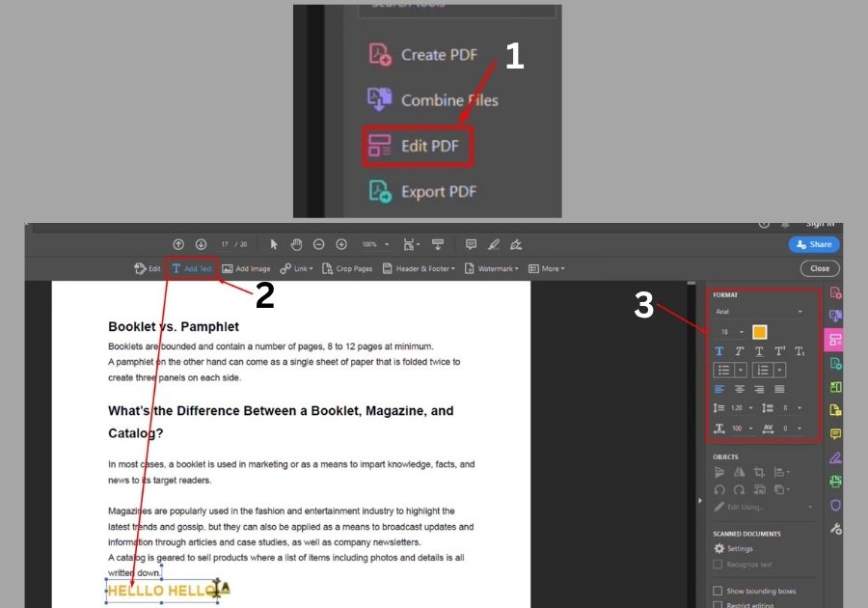
Task: Open bulleted list style dropdown arrow
Action: pos(741,370)
